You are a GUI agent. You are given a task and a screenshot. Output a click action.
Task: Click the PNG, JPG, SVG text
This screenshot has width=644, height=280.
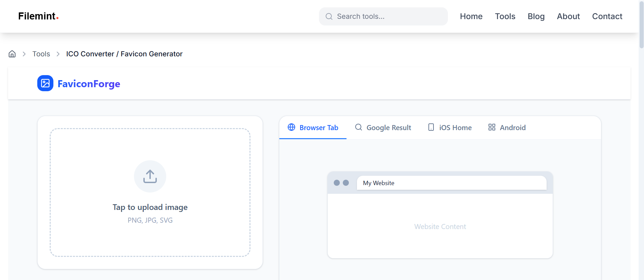tap(150, 220)
